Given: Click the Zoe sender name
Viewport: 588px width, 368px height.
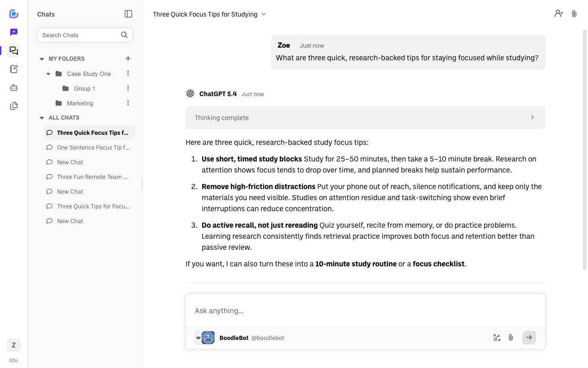Looking at the screenshot, I should (284, 45).
